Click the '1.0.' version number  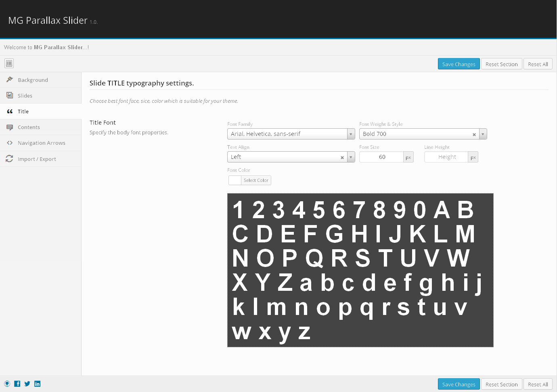[94, 22]
